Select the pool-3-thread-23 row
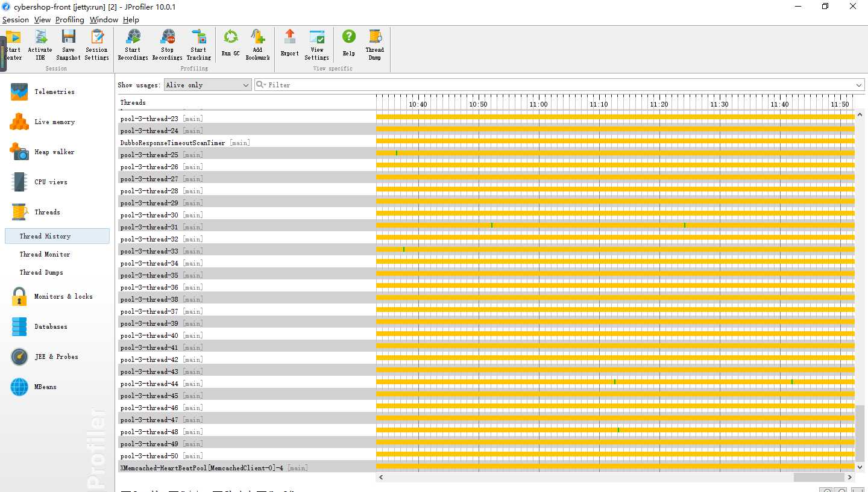 pyautogui.click(x=486, y=119)
